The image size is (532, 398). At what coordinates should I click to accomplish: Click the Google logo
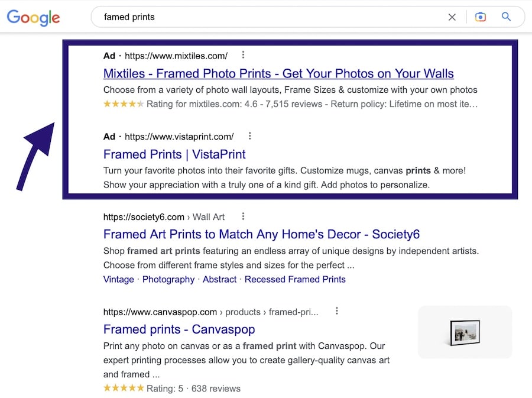pos(33,17)
